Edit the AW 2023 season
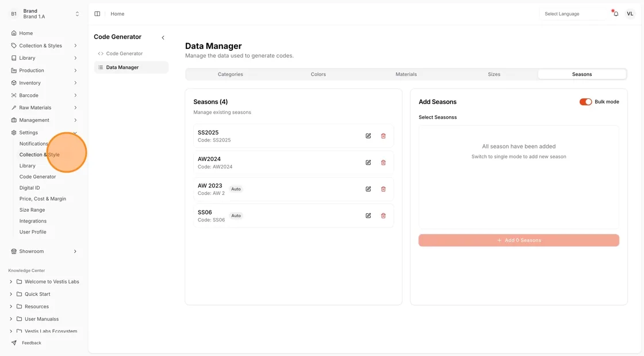 (x=368, y=189)
